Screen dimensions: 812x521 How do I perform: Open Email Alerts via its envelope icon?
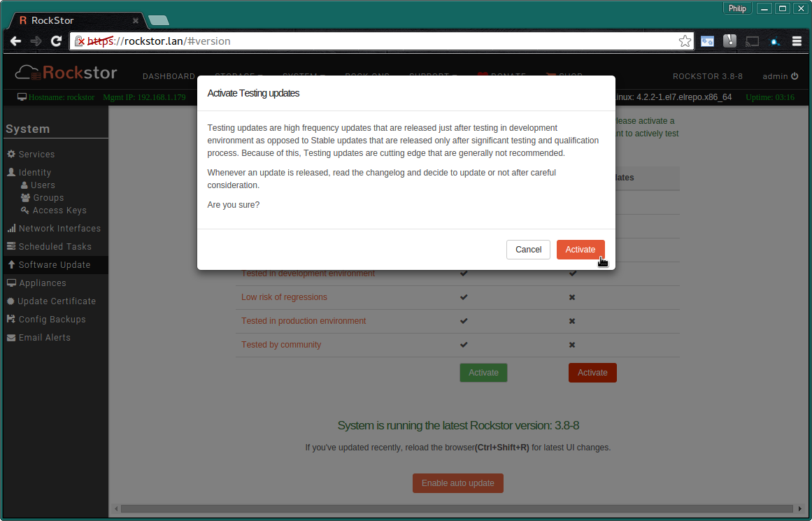coord(11,338)
